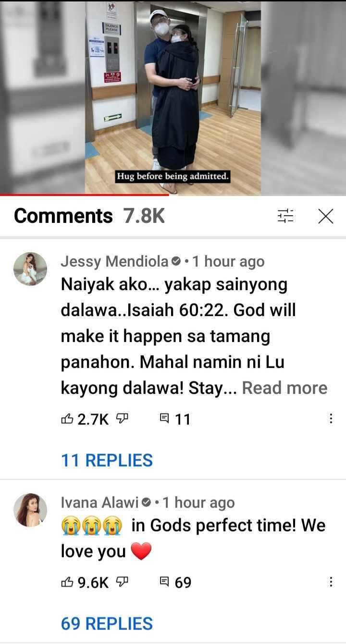346x644 pixels.
Task: Open more options for Ivana Alawi's comment
Action: 330,582
